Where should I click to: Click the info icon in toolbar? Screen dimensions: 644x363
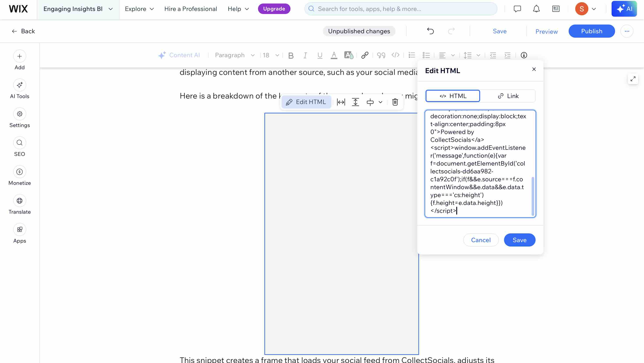coord(524,55)
